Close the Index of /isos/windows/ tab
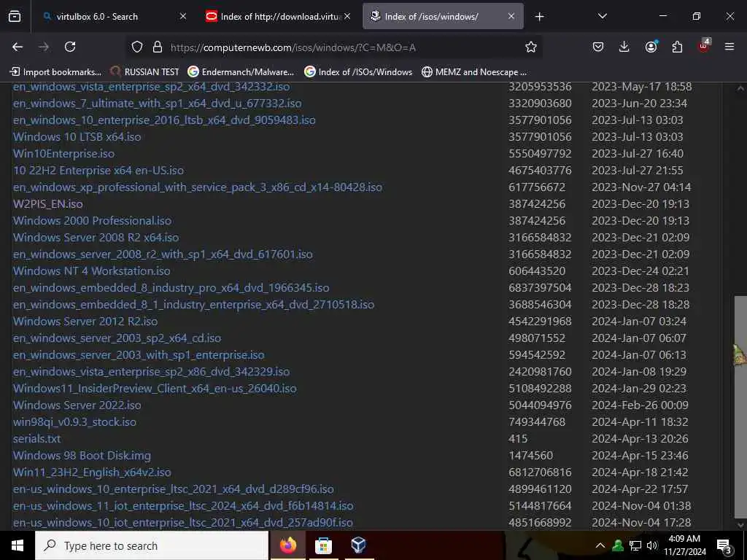This screenshot has height=560, width=747. (511, 16)
